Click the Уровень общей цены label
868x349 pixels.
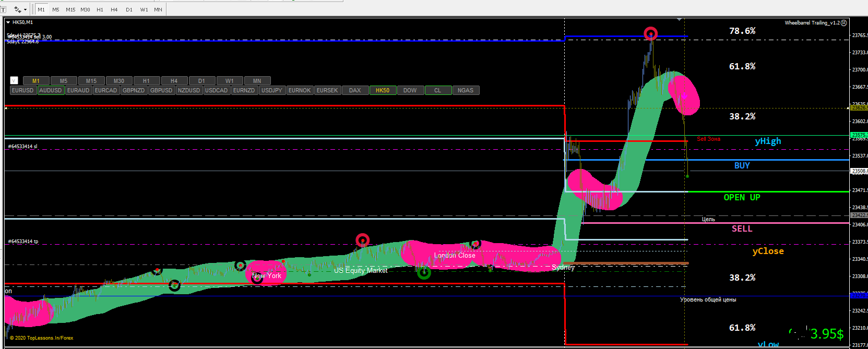coord(708,300)
